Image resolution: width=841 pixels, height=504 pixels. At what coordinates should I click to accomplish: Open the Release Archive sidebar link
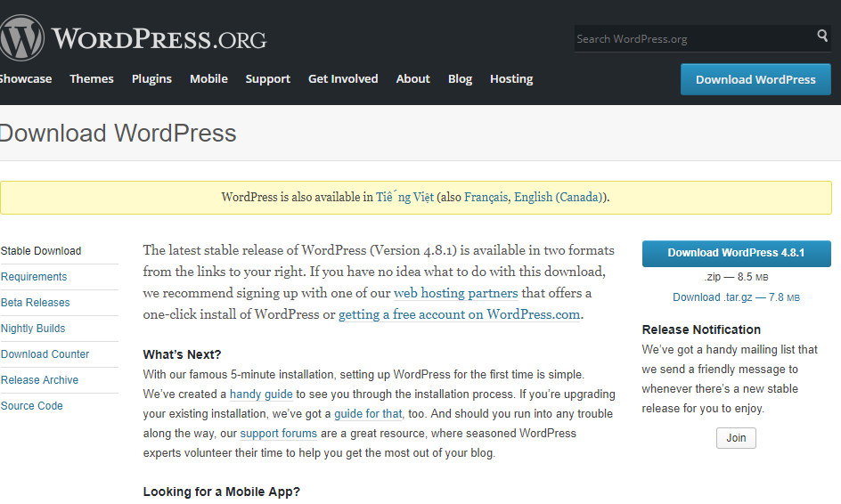tap(39, 379)
